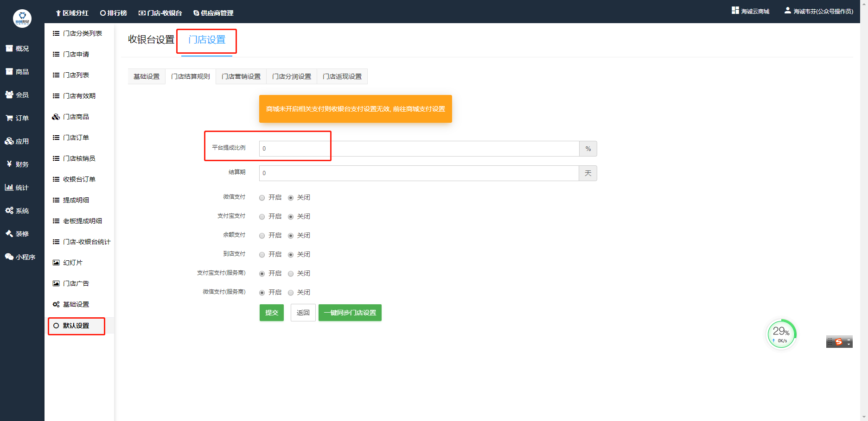Click the store logo at top left
The image size is (868, 421).
(x=22, y=19)
